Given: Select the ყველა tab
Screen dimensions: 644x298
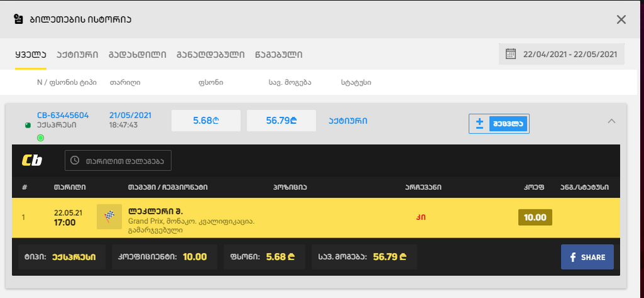Looking at the screenshot, I should tap(31, 55).
